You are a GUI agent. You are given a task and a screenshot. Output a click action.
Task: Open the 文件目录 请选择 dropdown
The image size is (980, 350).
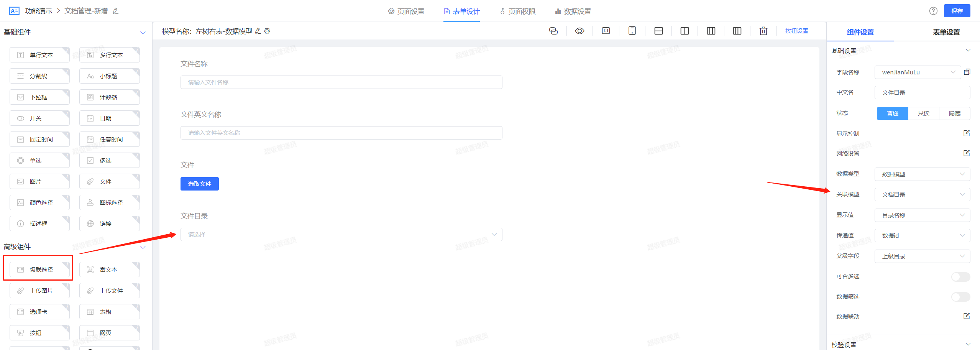(341, 234)
